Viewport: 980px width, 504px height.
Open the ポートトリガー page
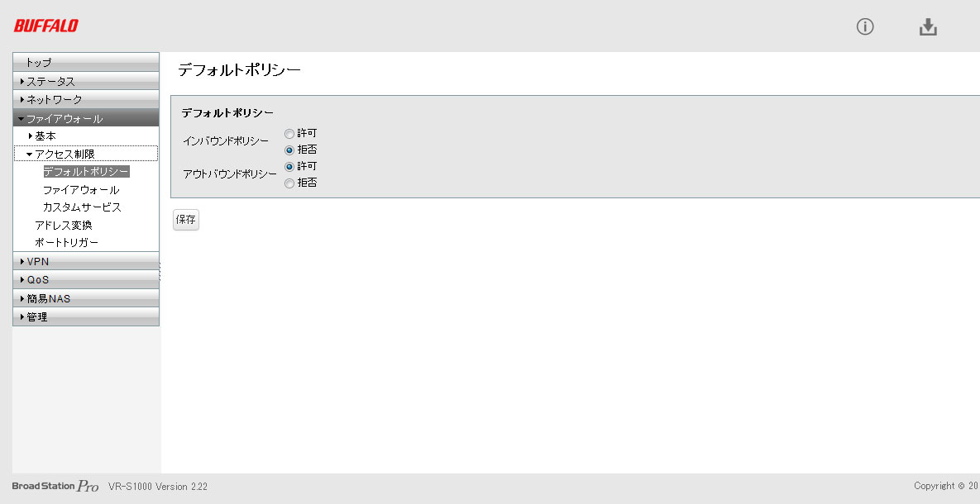66,243
